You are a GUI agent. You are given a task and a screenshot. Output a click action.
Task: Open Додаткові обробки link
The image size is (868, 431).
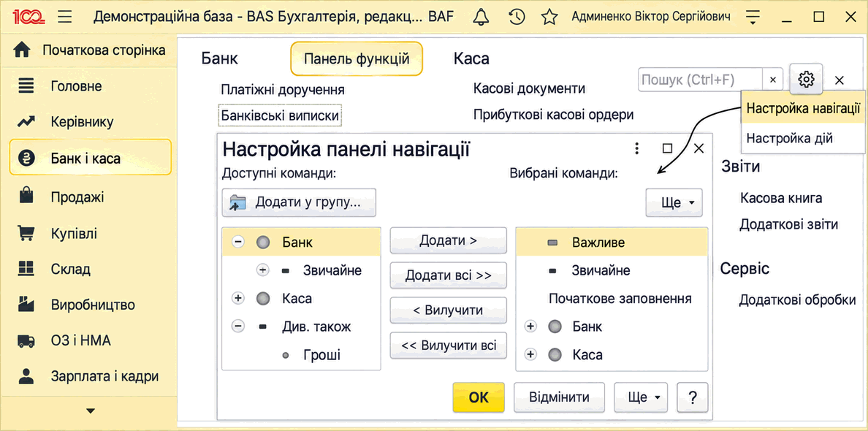pyautogui.click(x=798, y=300)
